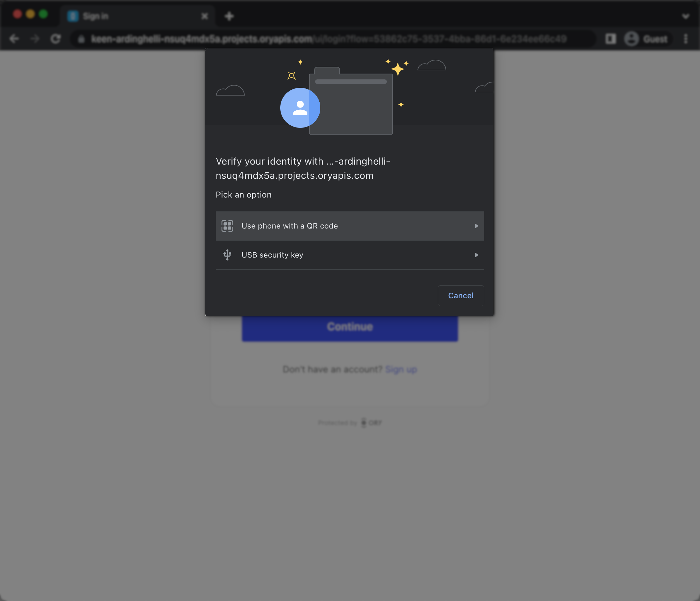The width and height of the screenshot is (700, 601).
Task: Click the Sign up link
Action: pos(401,369)
